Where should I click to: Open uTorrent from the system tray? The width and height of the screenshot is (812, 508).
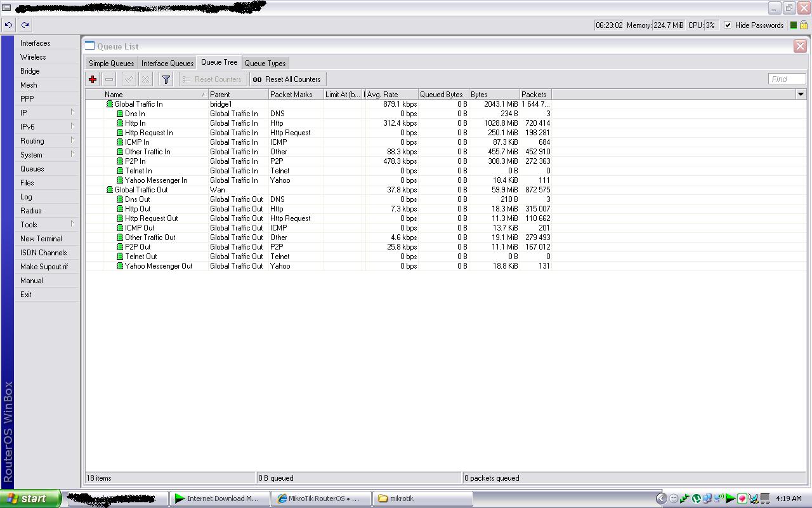(697, 499)
